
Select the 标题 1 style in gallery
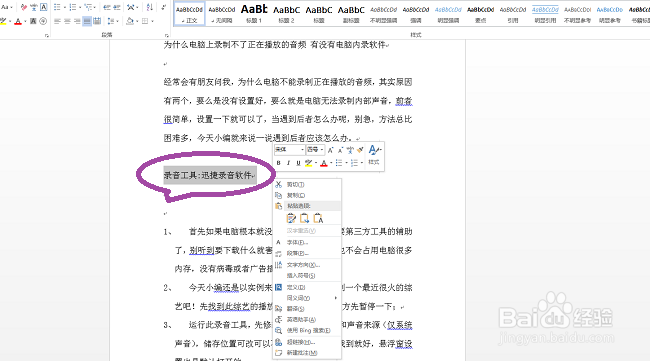pyautogui.click(x=254, y=14)
